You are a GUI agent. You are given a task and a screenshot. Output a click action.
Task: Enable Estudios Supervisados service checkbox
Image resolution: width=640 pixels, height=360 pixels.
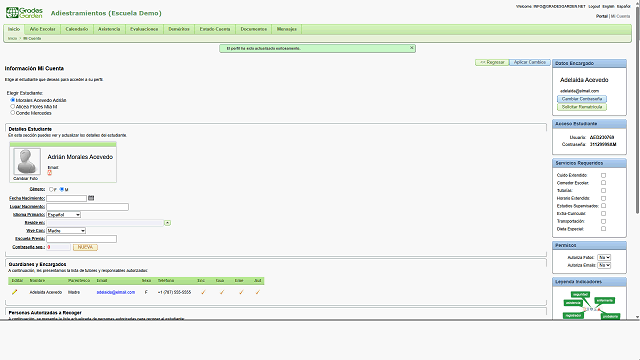pyautogui.click(x=603, y=206)
